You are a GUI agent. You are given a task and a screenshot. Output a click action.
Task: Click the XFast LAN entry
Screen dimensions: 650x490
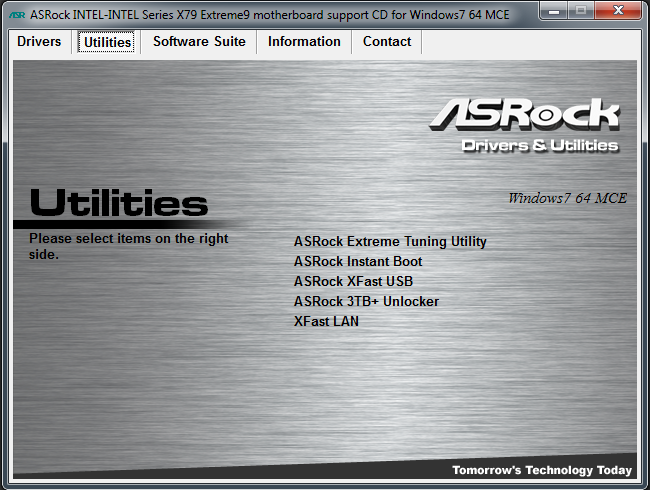coord(326,321)
